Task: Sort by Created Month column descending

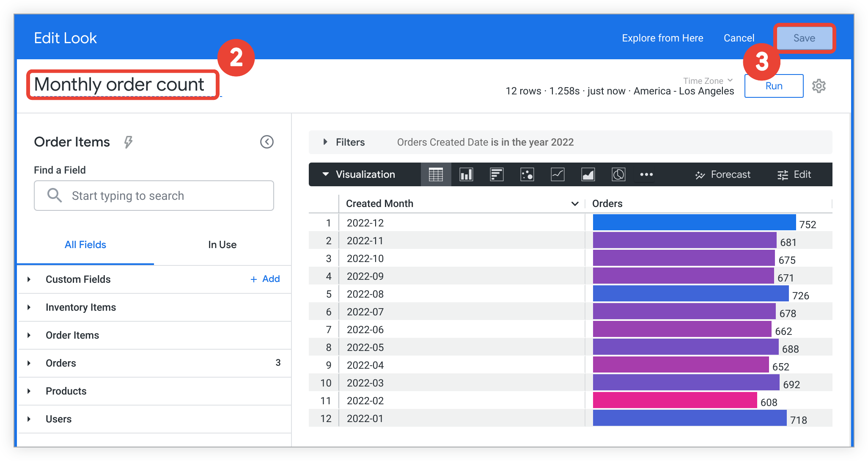Action: coord(574,203)
